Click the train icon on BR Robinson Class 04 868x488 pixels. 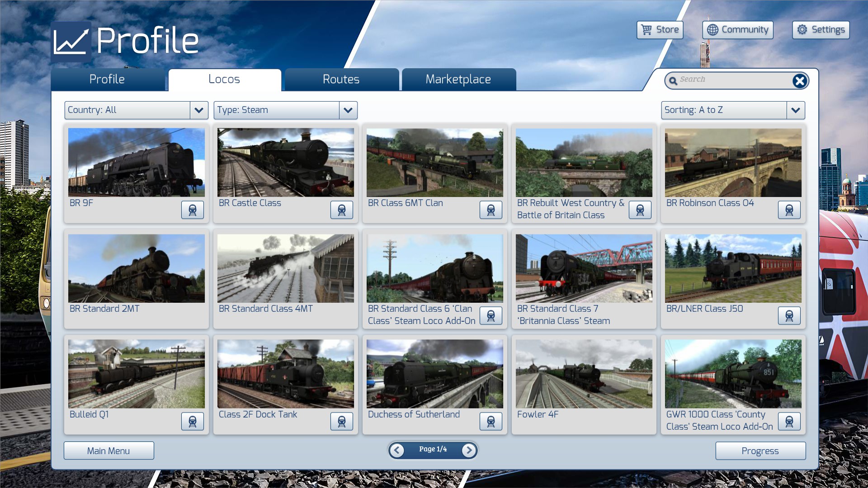pos(789,210)
